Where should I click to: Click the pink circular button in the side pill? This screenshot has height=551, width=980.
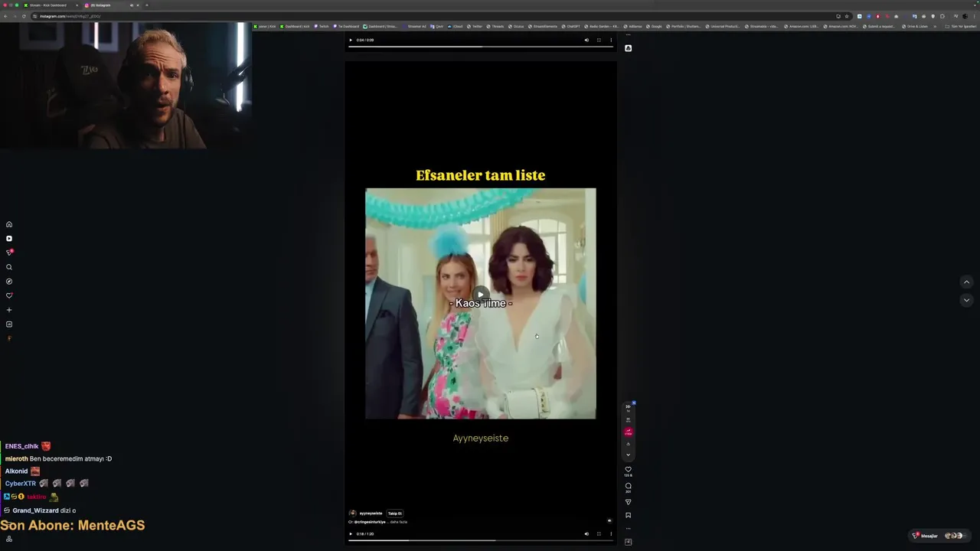pyautogui.click(x=628, y=432)
